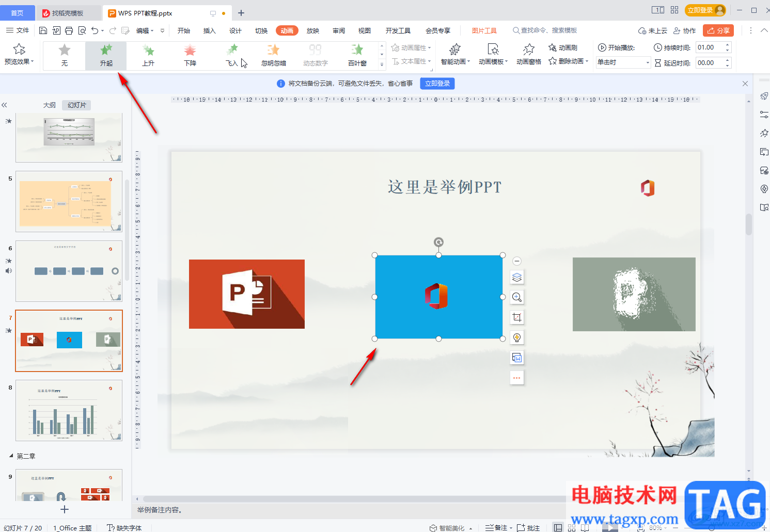Switch to the 设计 ribbon tab
The height and width of the screenshot is (532, 770).
(235, 31)
